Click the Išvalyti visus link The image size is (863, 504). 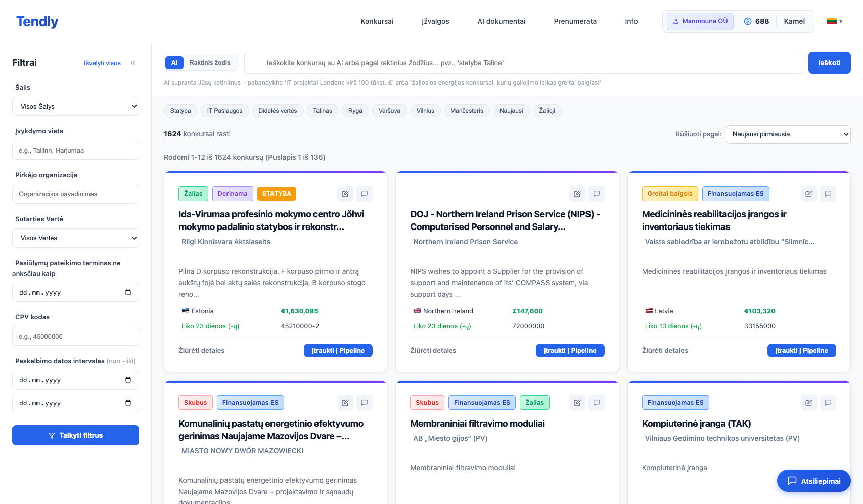pos(102,63)
